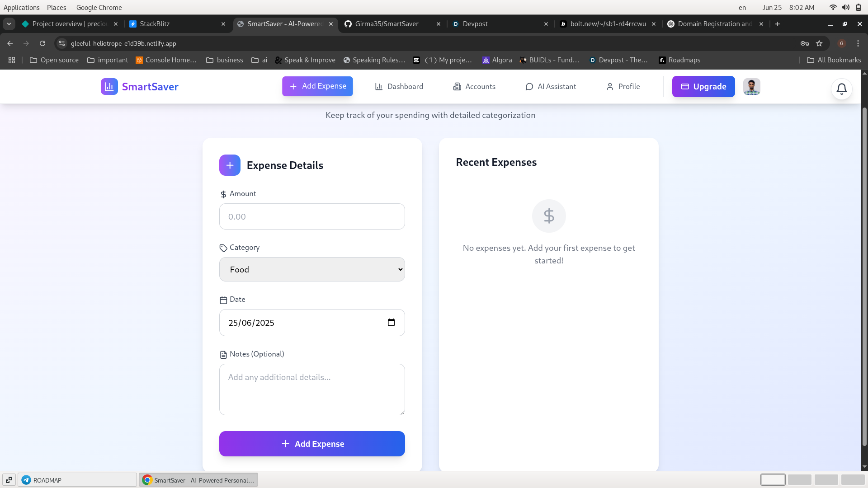Click the Notes textarea field
The height and width of the screenshot is (488, 868).
(312, 389)
